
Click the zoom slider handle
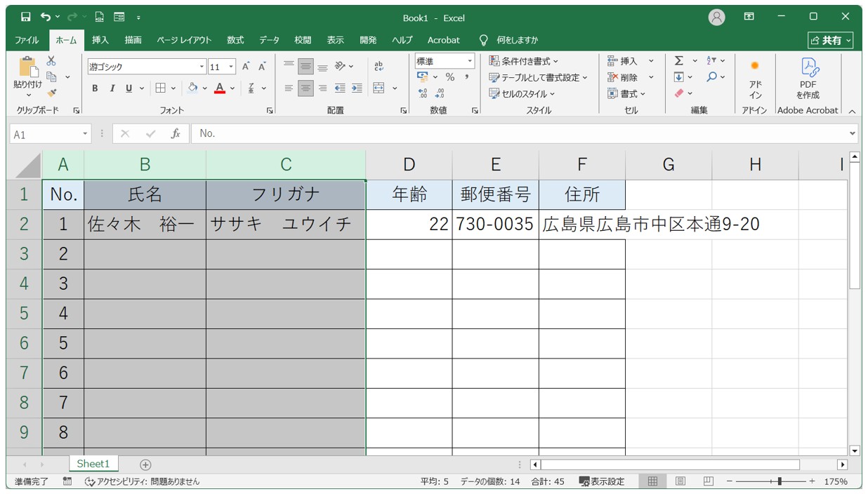point(780,481)
